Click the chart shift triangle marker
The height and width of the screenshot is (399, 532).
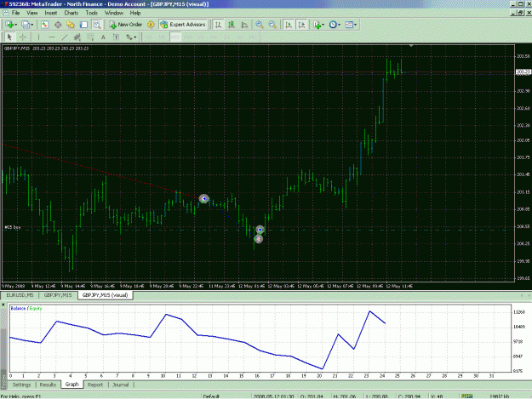click(411, 45)
